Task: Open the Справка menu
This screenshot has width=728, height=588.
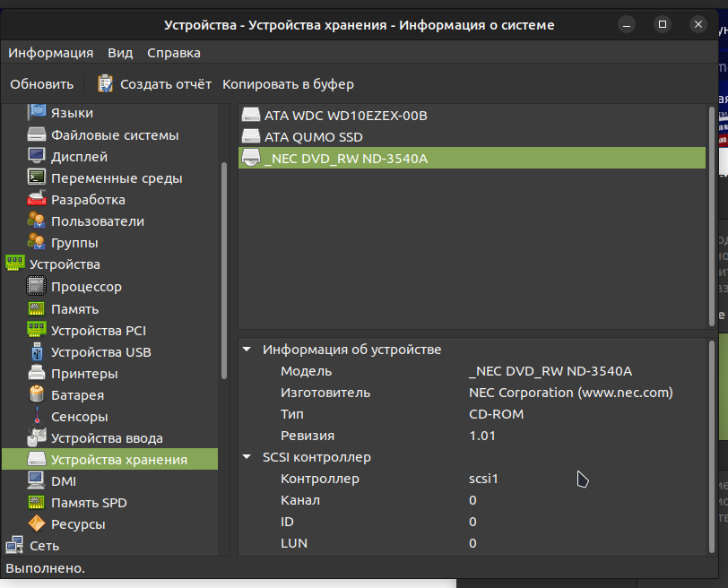Action: tap(173, 53)
